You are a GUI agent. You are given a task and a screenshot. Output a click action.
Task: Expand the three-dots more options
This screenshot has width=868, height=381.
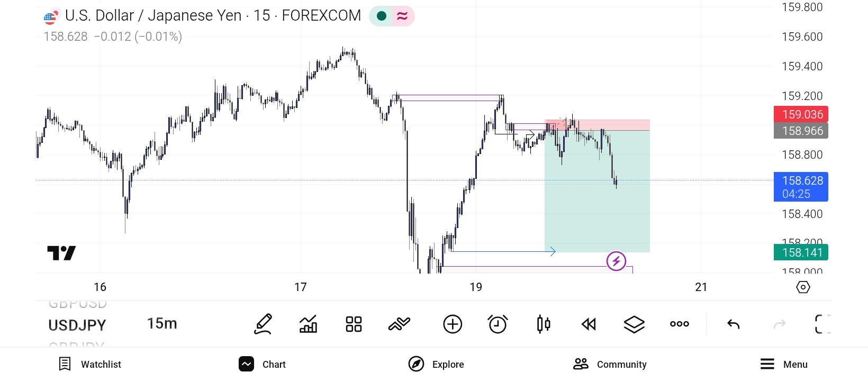click(x=679, y=324)
